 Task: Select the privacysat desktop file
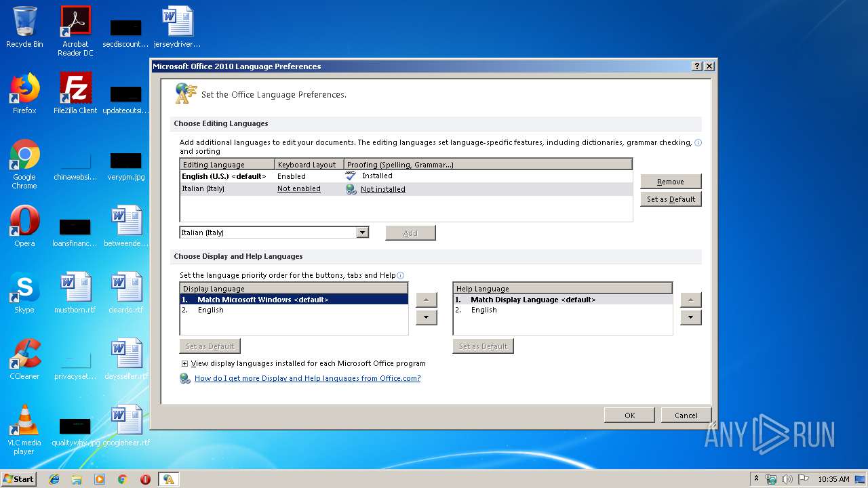(75, 365)
